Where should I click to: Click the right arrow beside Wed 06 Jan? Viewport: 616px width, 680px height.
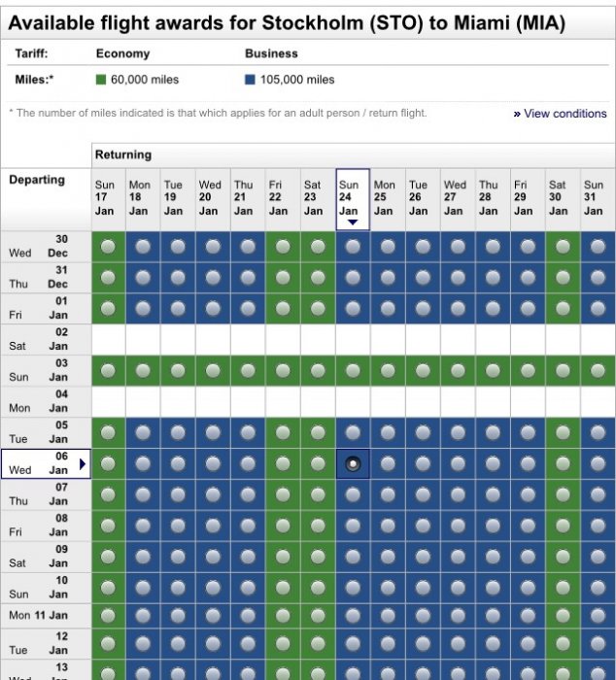coord(83,464)
